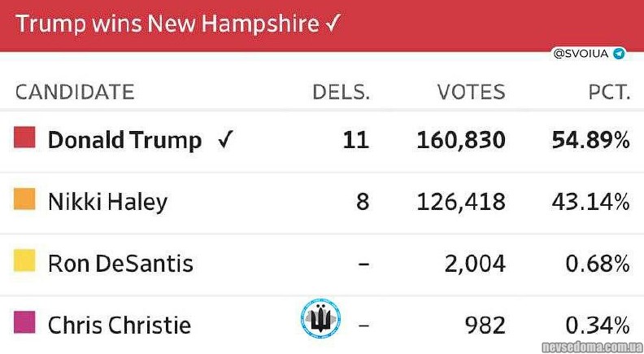Click Ron DeSantis's yellow color square
Screen dimensions: 644x354
click(x=25, y=261)
